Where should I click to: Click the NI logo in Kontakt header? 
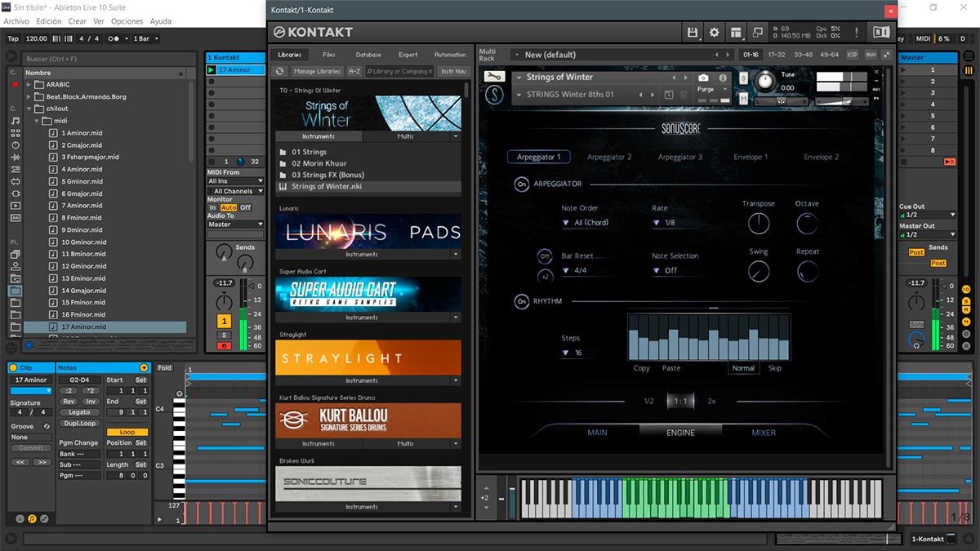881,33
